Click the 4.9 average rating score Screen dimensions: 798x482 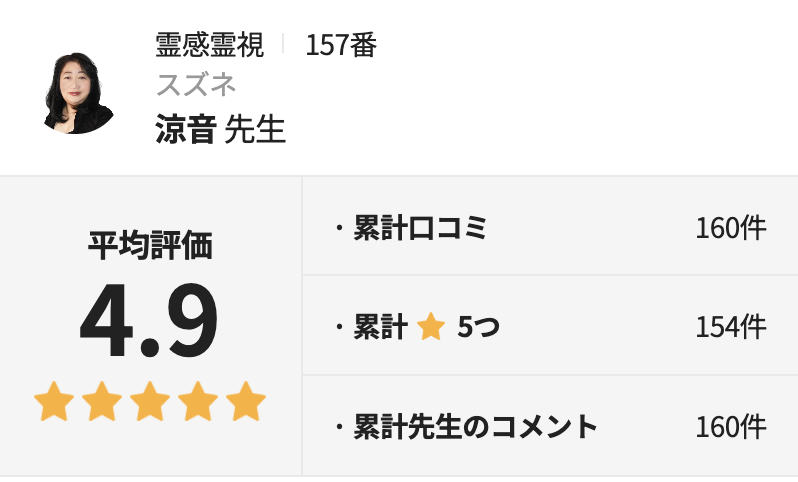(150, 322)
